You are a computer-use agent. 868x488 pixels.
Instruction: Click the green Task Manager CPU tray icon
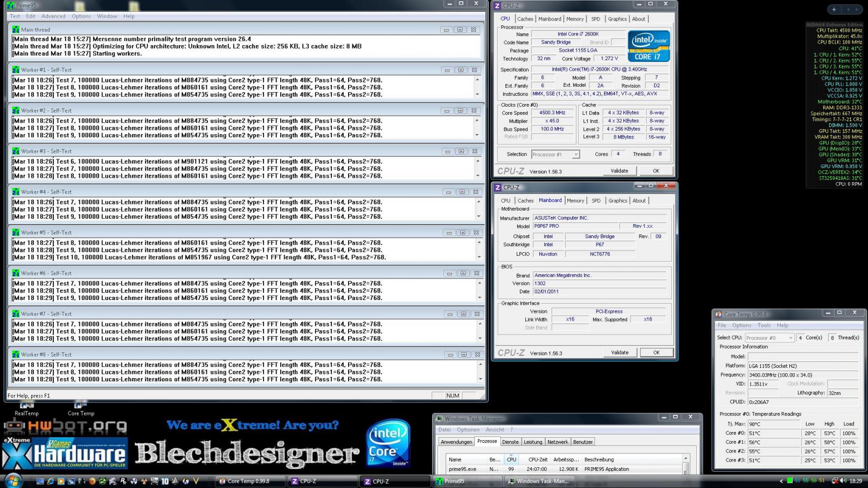[790, 480]
